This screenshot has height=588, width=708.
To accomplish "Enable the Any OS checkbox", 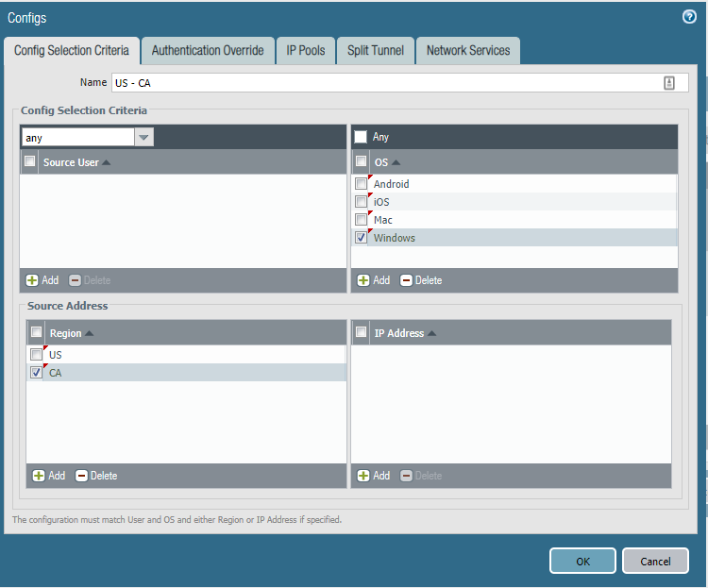I will pyautogui.click(x=361, y=137).
